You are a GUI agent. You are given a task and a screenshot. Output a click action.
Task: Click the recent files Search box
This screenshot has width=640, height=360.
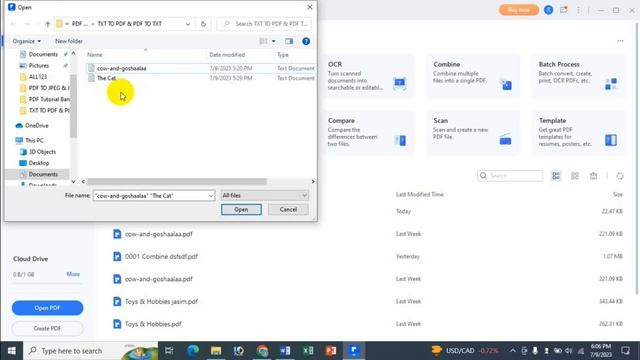point(510,176)
